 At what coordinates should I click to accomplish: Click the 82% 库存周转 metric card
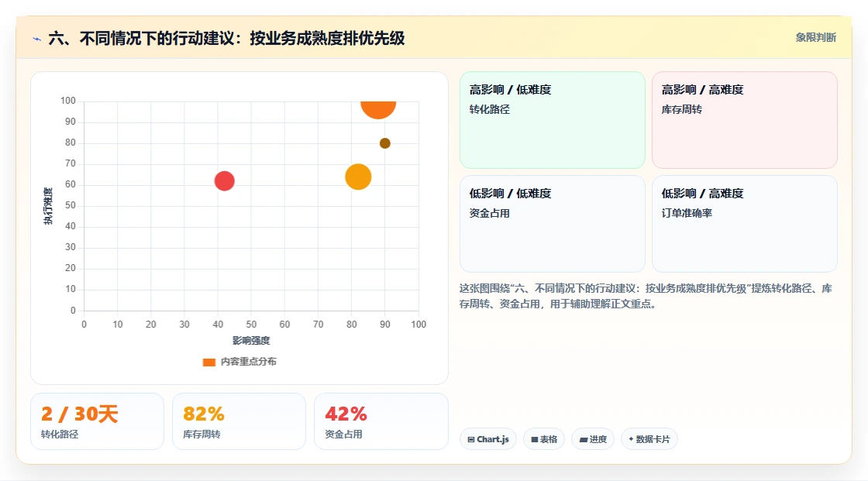tap(239, 421)
